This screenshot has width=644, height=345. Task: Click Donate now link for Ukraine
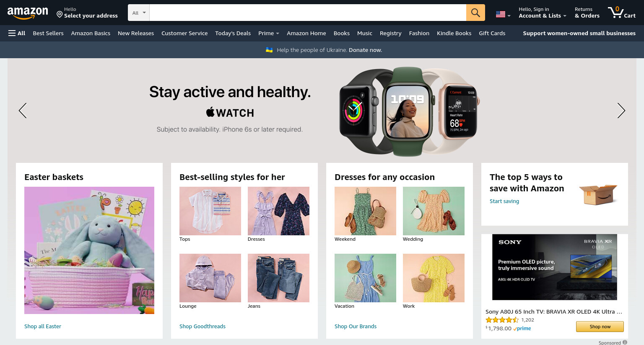click(365, 50)
